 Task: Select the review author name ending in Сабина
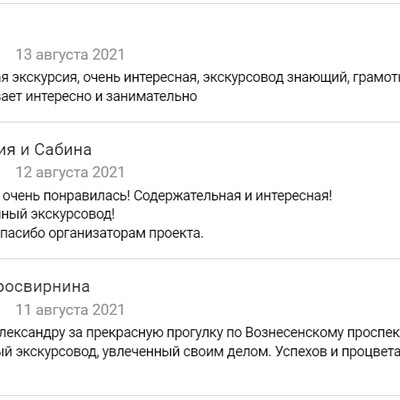(46, 150)
